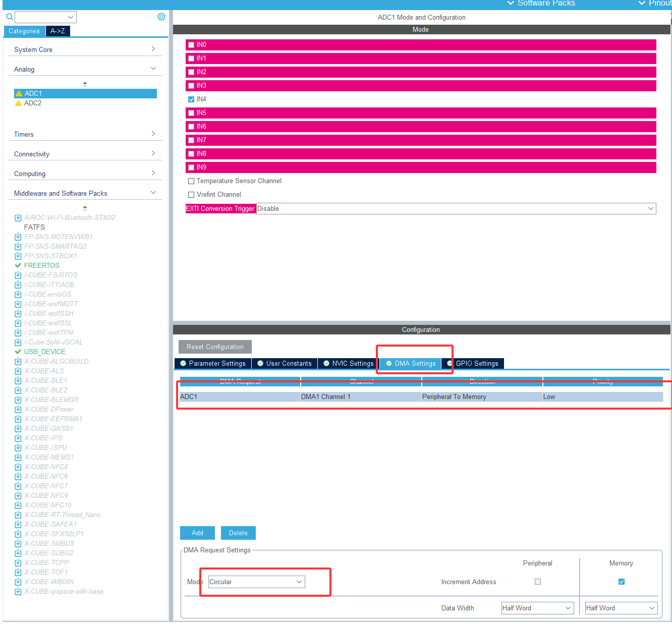
Task: Click the Add button
Action: [197, 533]
